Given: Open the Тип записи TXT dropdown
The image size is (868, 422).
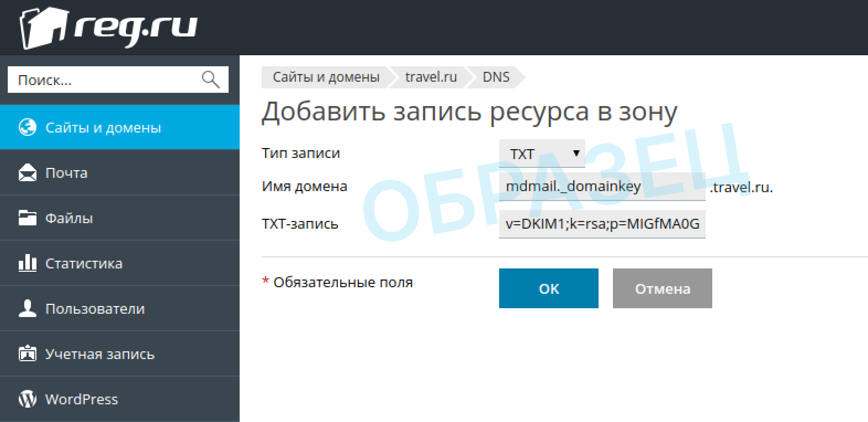Looking at the screenshot, I should [x=542, y=153].
